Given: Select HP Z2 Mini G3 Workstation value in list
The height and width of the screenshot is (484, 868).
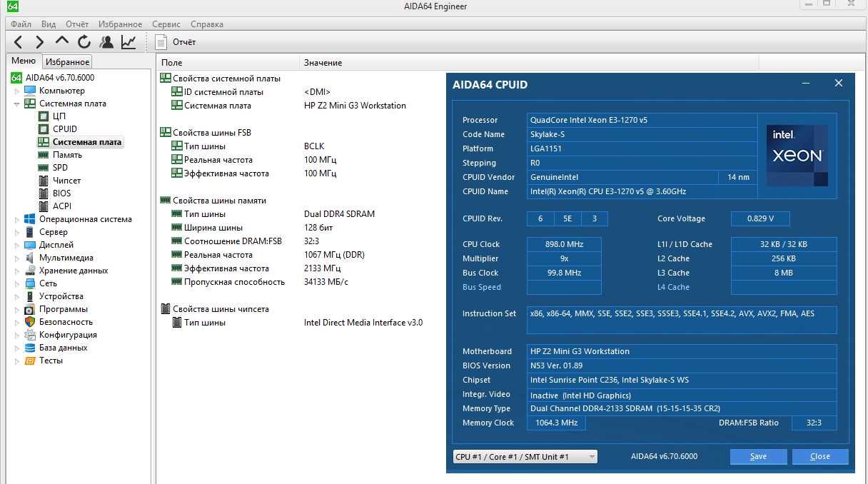Looking at the screenshot, I should pos(355,106).
